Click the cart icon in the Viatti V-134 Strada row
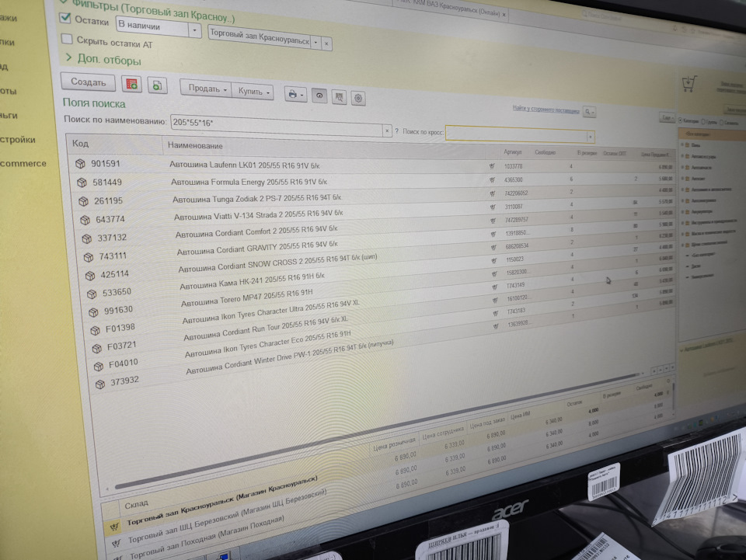This screenshot has height=560, width=746. (493, 207)
